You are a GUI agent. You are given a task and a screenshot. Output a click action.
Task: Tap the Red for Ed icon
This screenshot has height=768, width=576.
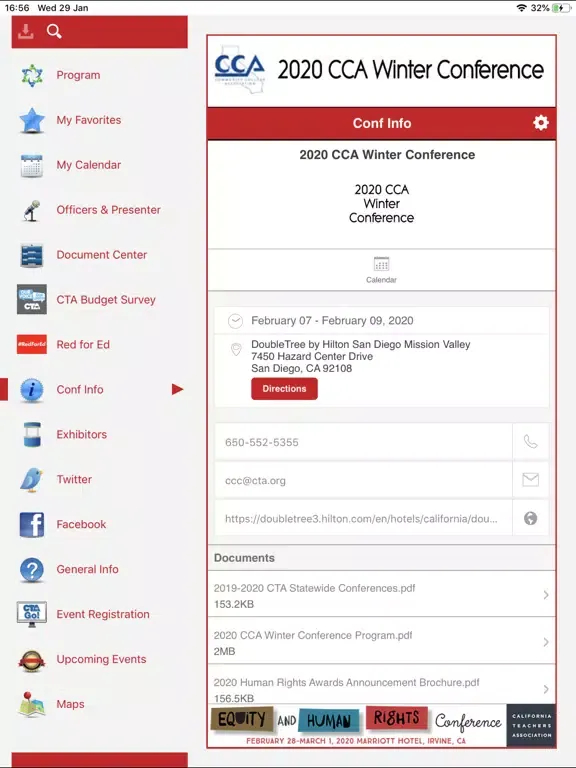coord(32,344)
